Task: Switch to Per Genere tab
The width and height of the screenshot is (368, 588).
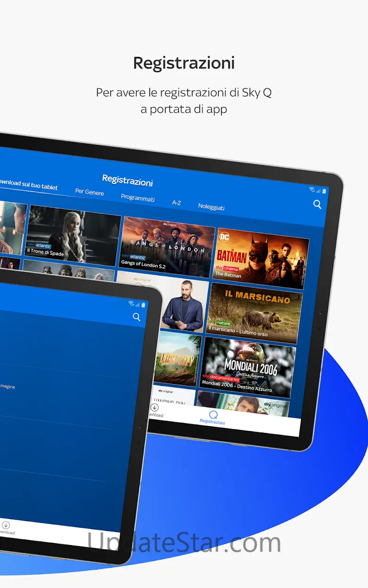Action: [90, 192]
